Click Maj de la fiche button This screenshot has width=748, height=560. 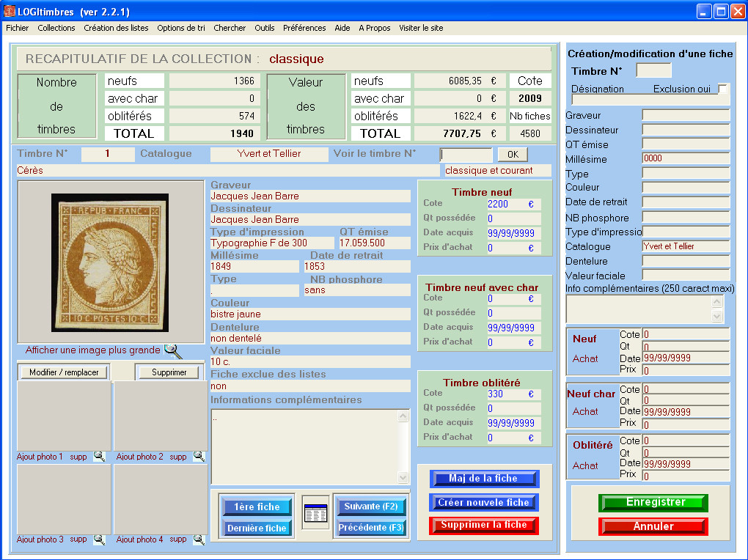pyautogui.click(x=484, y=479)
